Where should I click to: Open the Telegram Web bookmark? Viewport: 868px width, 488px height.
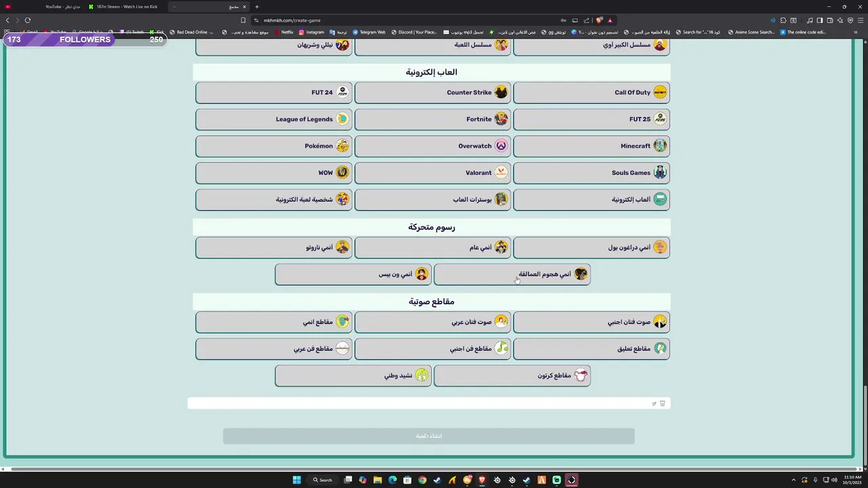tap(369, 32)
